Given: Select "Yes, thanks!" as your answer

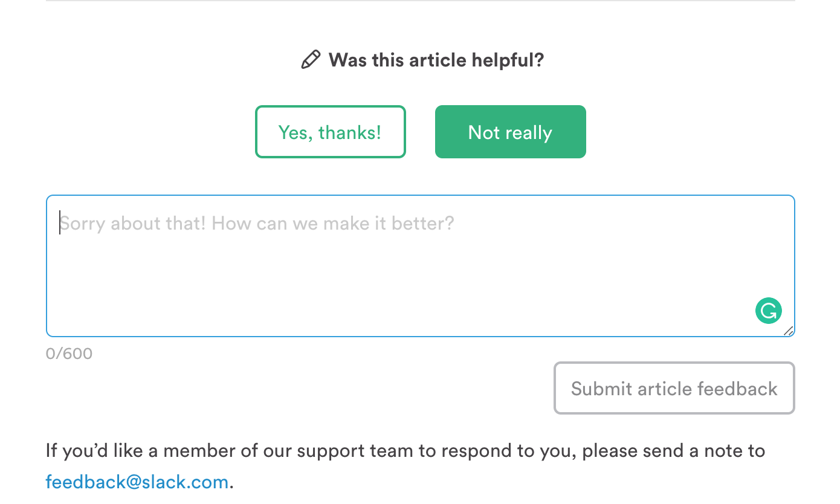Looking at the screenshot, I should coord(330,132).
